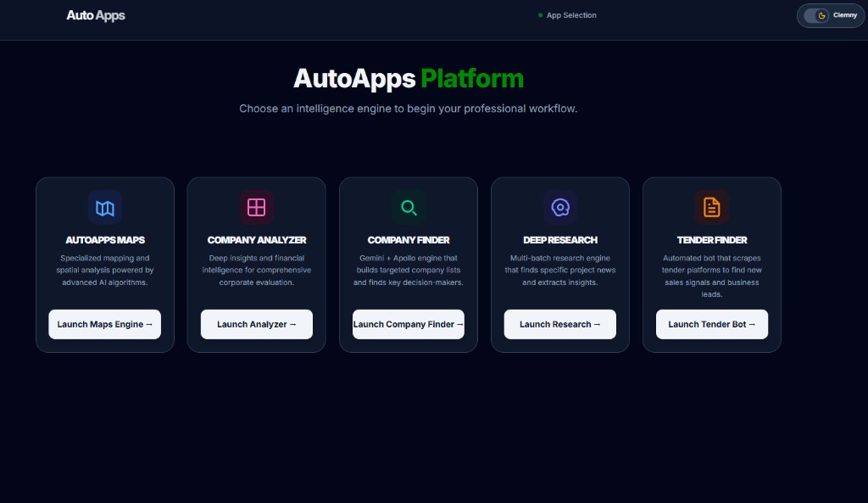This screenshot has width=868, height=503.
Task: Click the COMPANY FINDER card title
Action: (409, 240)
